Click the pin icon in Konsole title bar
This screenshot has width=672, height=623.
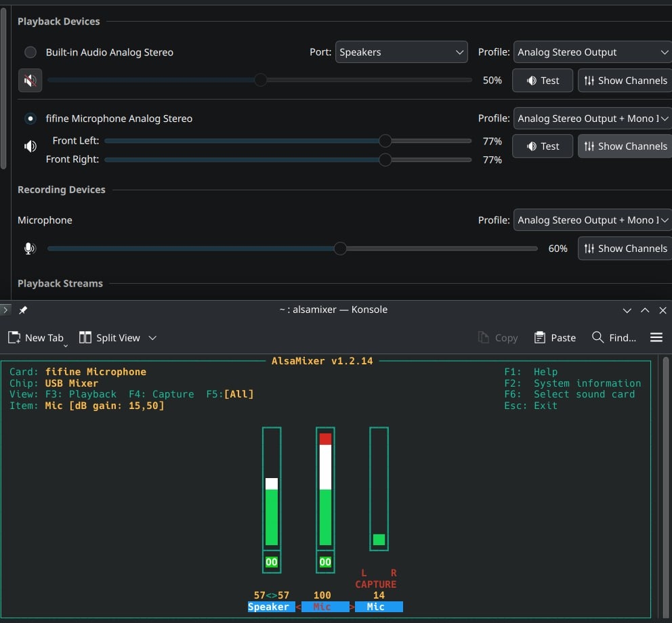point(23,309)
